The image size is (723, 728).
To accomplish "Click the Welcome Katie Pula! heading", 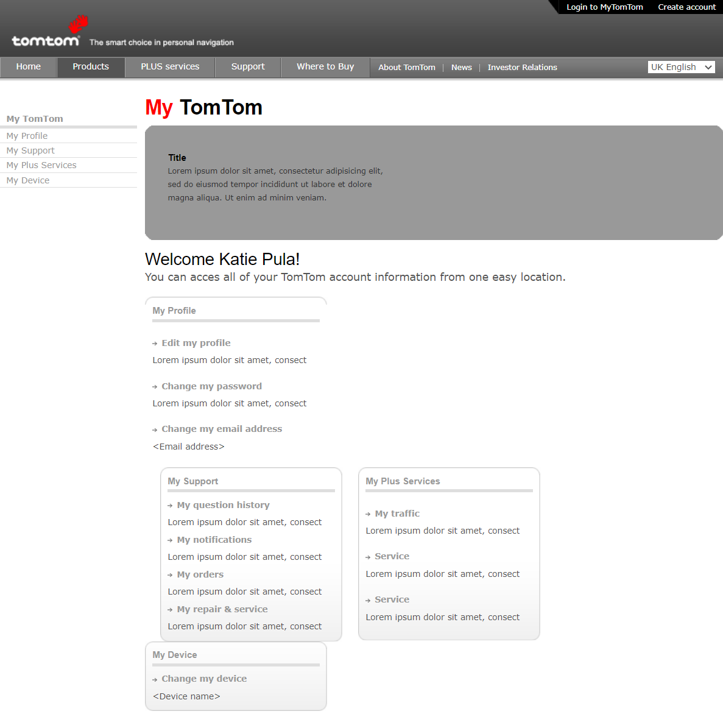I will tap(222, 259).
